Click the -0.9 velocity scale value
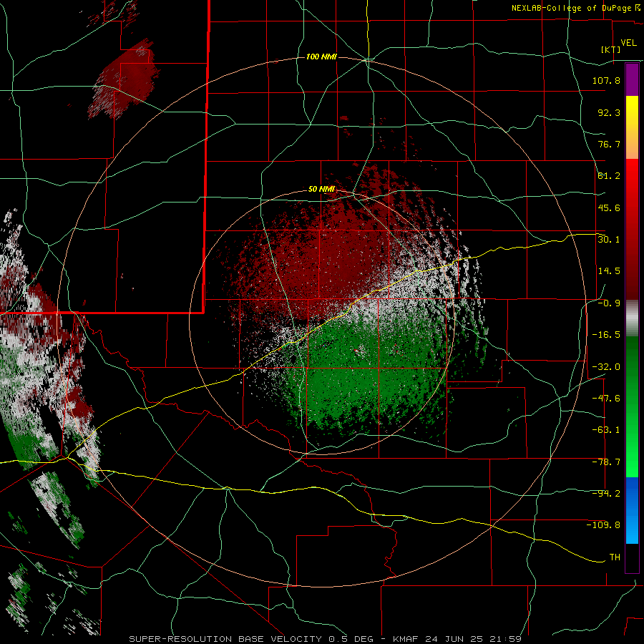 609,303
